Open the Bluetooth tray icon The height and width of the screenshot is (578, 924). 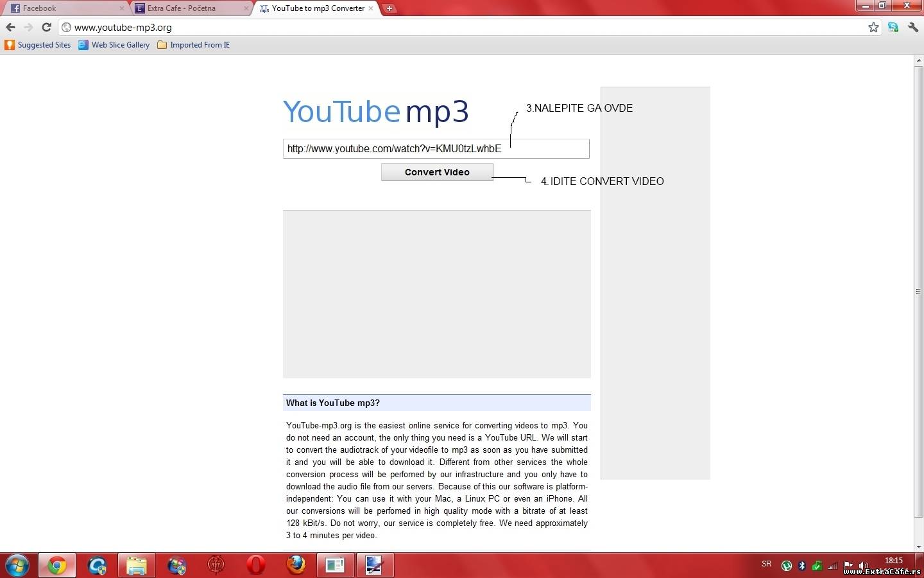pyautogui.click(x=802, y=566)
